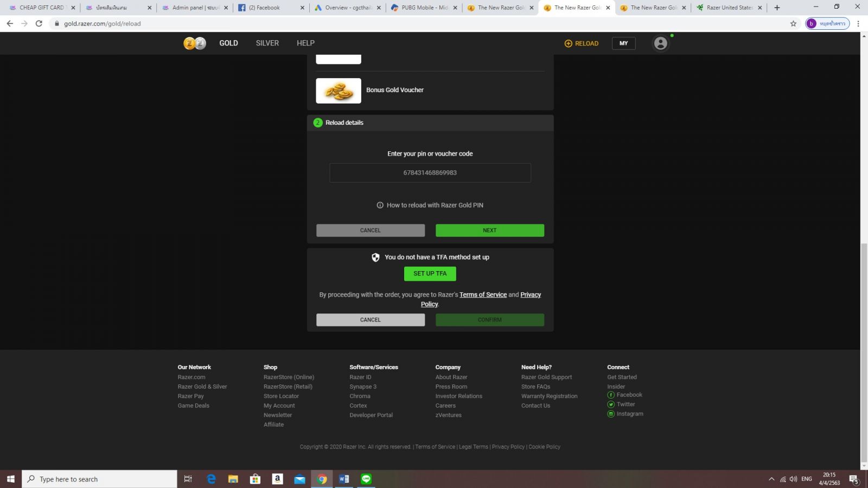Click the Bonus Gold Voucher coin thumbnail
The height and width of the screenshot is (488, 868).
[339, 91]
